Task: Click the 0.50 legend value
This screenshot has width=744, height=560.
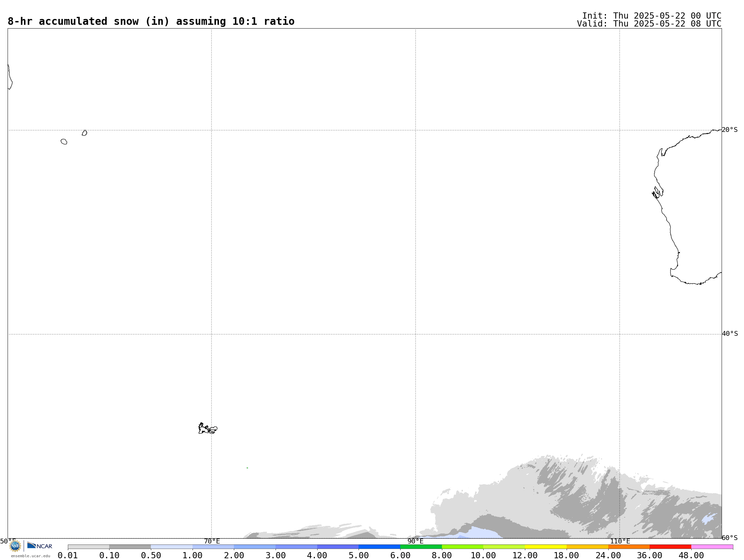Action: coord(151,556)
